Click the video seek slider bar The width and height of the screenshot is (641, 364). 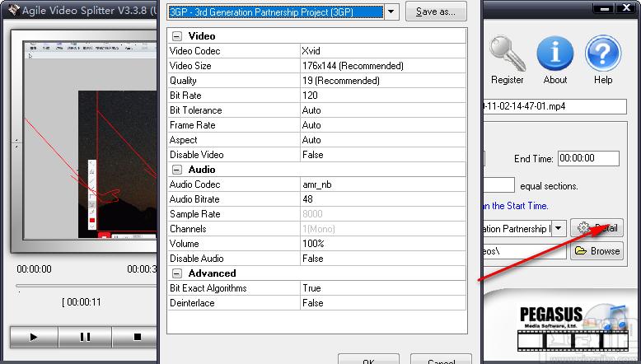[87, 286]
